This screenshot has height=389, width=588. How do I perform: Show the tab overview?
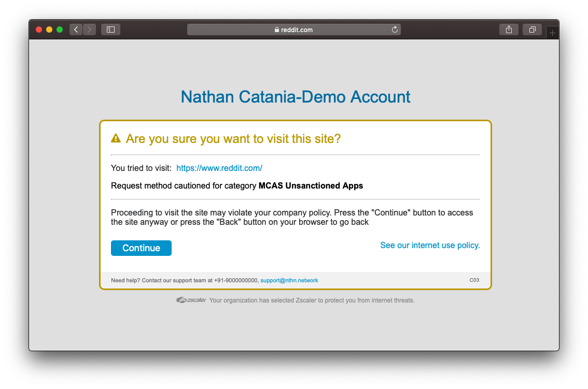532,30
